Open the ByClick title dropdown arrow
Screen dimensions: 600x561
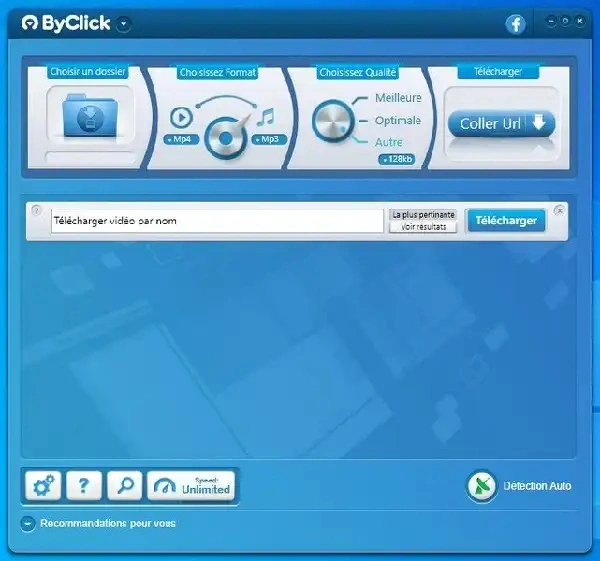(122, 23)
